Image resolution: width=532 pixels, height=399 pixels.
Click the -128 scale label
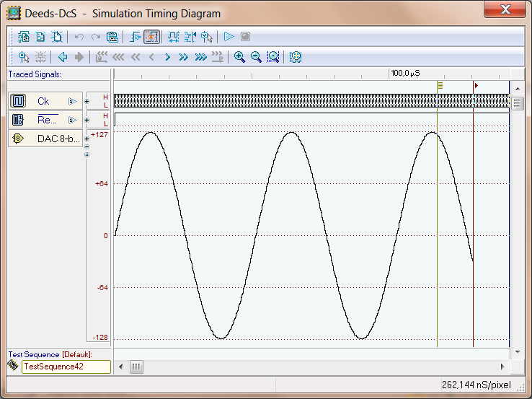pos(100,337)
